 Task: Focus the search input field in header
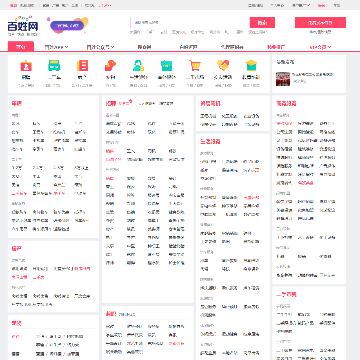pos(190,22)
